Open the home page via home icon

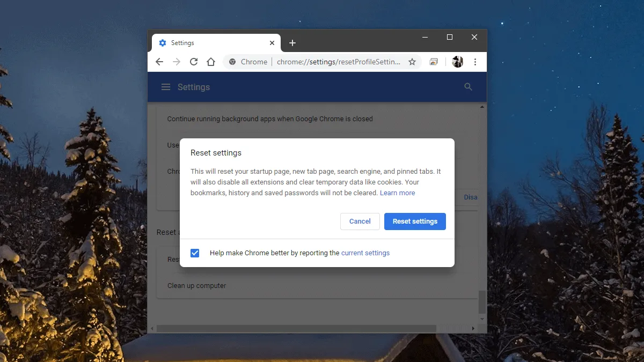211,62
